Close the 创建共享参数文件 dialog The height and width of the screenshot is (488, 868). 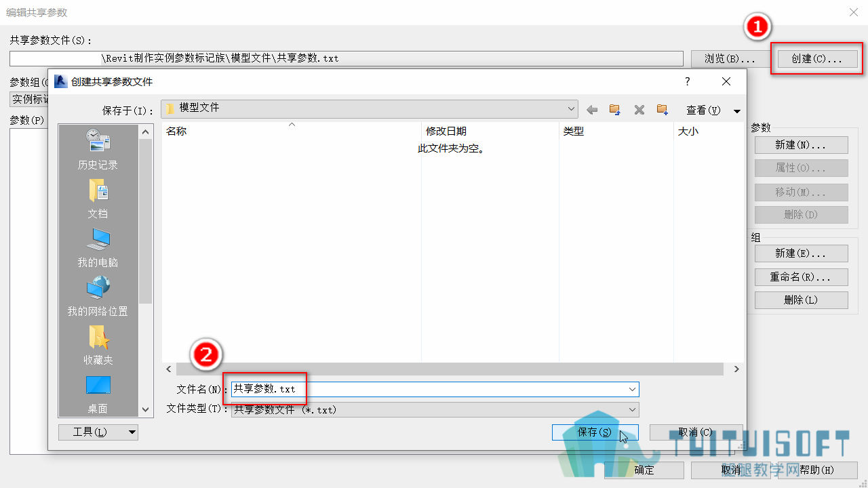pos(726,81)
